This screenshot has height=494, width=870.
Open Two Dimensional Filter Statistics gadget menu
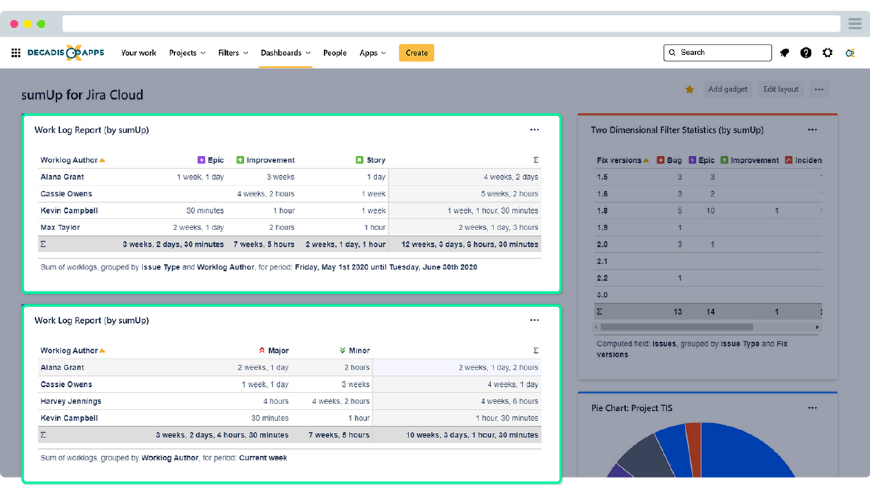tap(812, 130)
